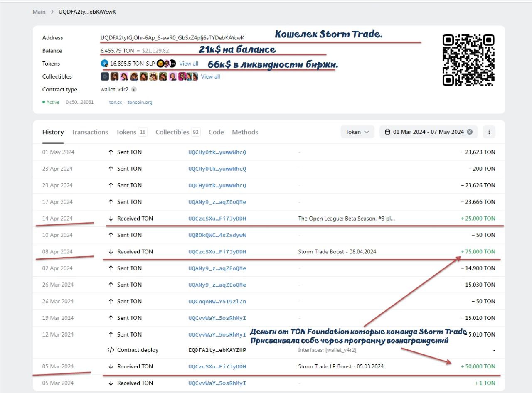Screen dimensions: 532x393
Task: Go to Main in the breadcrumb
Action: coord(39,12)
